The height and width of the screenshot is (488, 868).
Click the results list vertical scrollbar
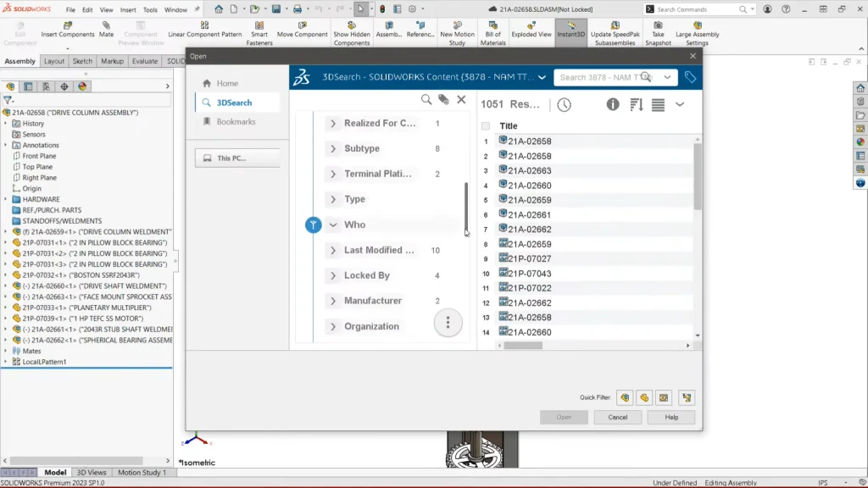(x=698, y=176)
